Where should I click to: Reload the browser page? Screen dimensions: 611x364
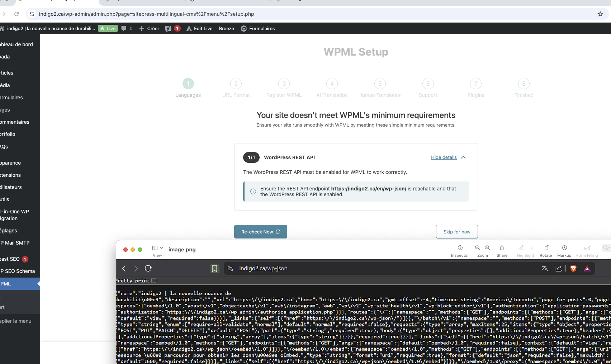(x=16, y=14)
